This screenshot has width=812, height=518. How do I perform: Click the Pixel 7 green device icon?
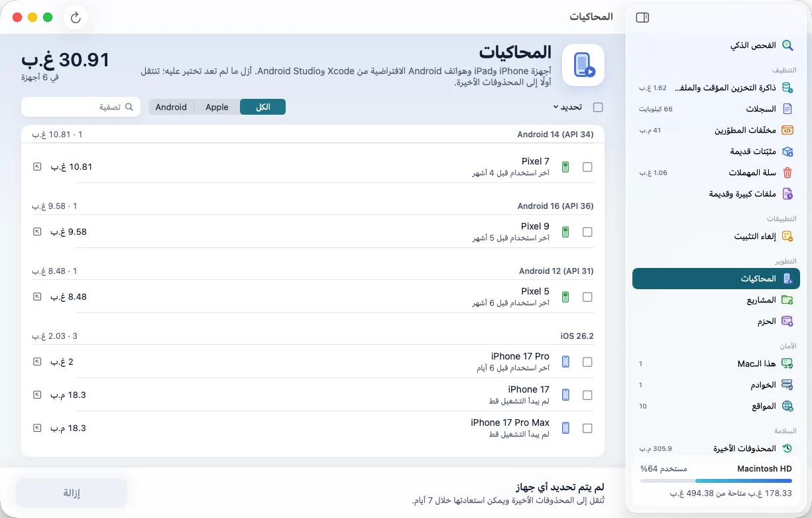pyautogui.click(x=565, y=167)
